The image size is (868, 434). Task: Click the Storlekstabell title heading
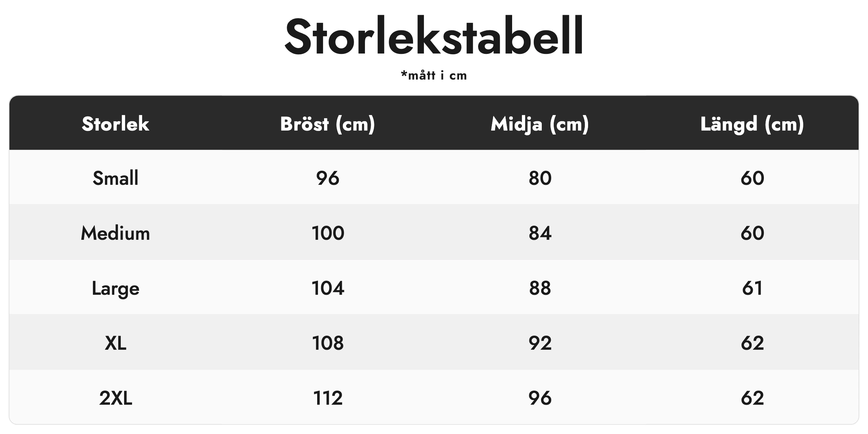[x=434, y=37]
